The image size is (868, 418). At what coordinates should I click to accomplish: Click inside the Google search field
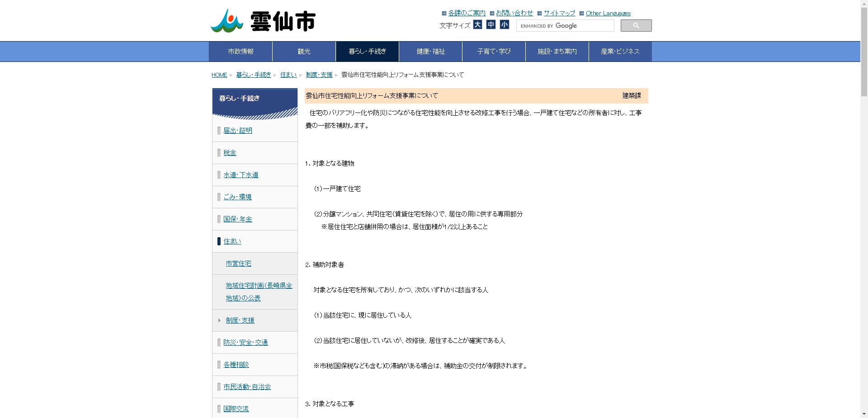pyautogui.click(x=565, y=25)
